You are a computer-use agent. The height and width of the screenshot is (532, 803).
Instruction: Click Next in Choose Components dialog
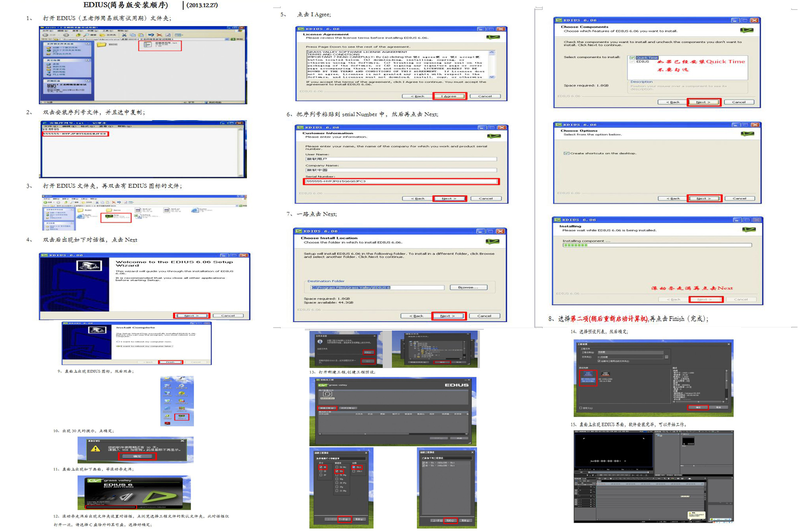pos(704,102)
